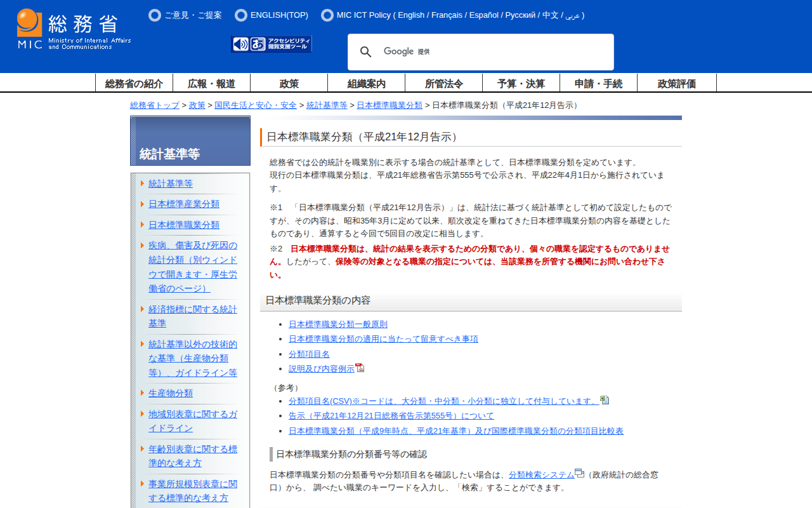Open the PDF icon beside 説明及び内容例示
Viewport: 812px width, 508px height.
pos(361,367)
